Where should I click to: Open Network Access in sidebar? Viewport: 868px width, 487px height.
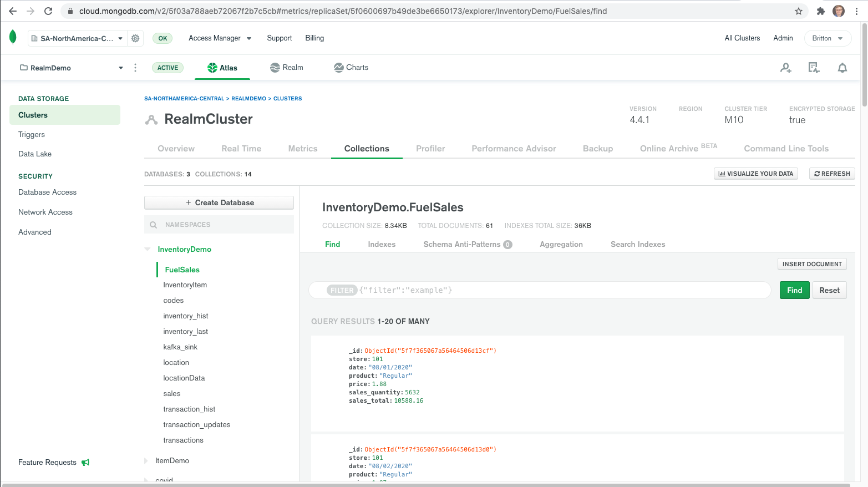click(x=45, y=212)
